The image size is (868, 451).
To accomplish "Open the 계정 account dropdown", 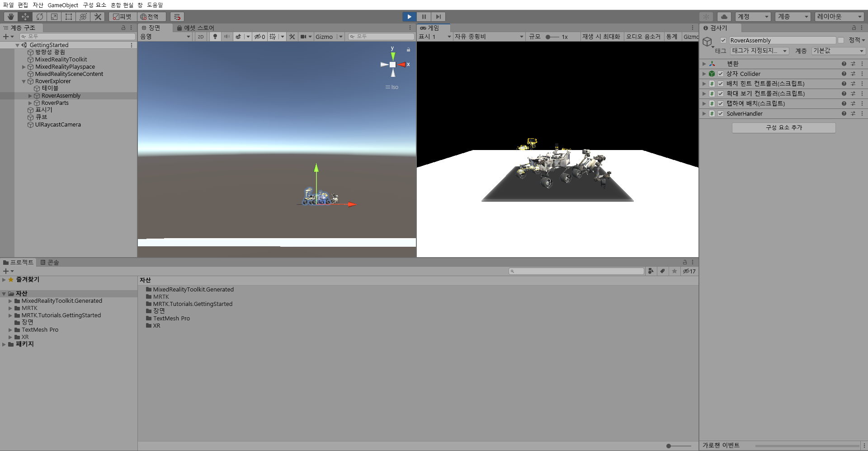I will pos(753,17).
